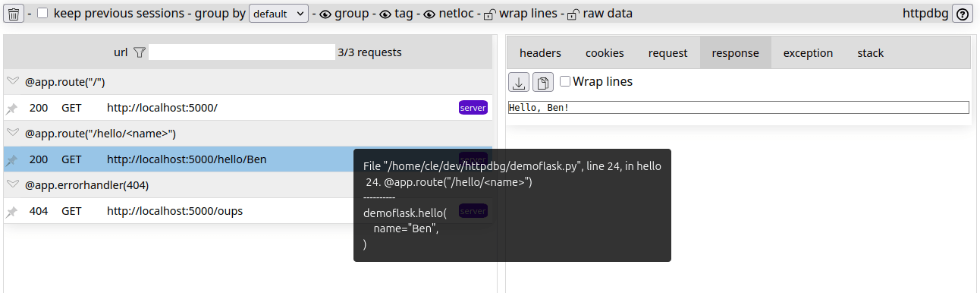Copy the response to clipboard

[543, 82]
